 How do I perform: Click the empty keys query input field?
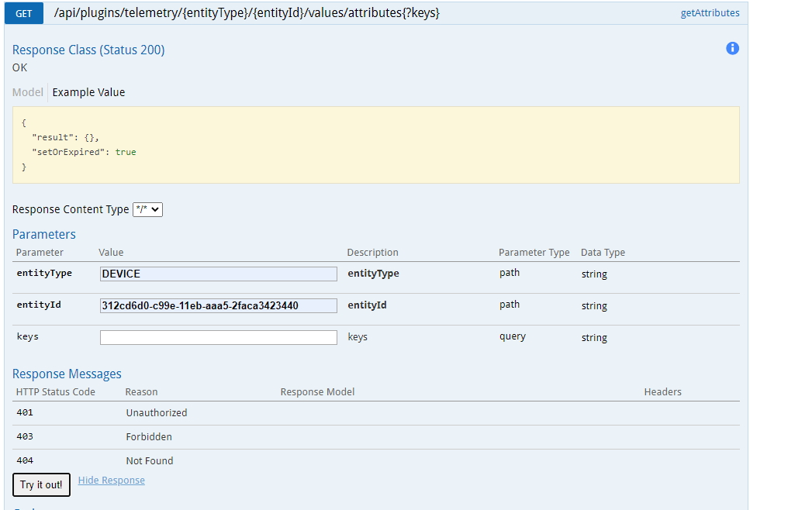point(218,337)
